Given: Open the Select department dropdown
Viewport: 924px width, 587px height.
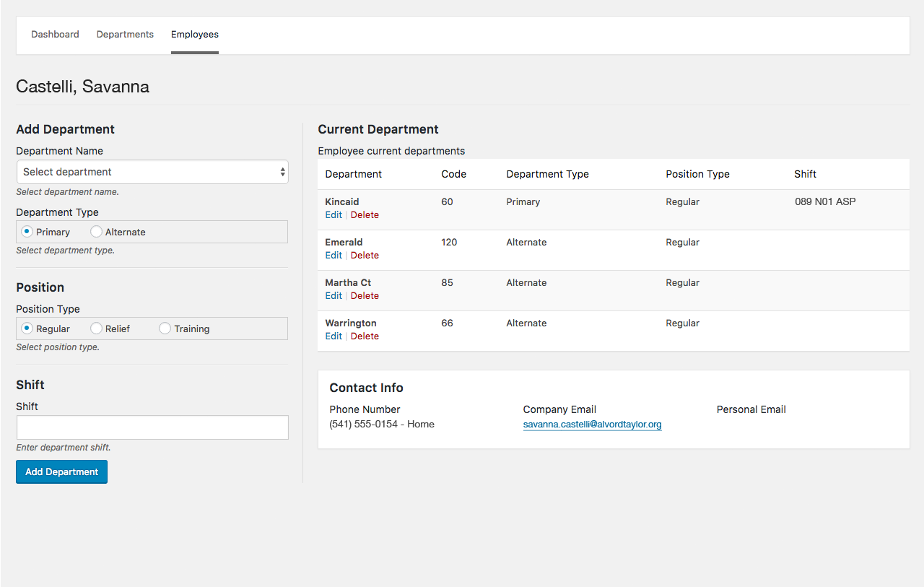Looking at the screenshot, I should (152, 172).
